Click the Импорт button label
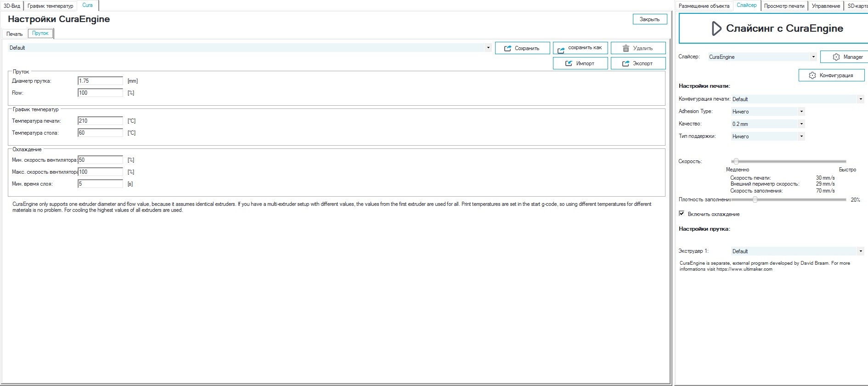Viewport: 868px width, 386px height. (585, 63)
